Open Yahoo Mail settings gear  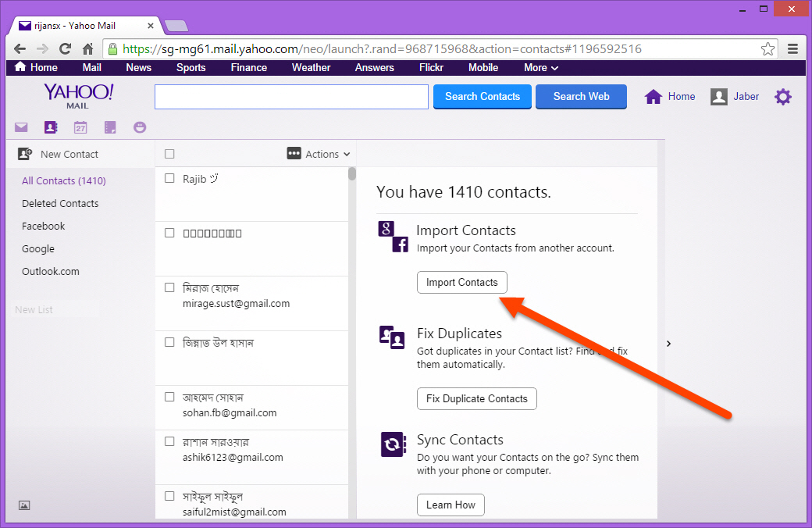tap(783, 96)
